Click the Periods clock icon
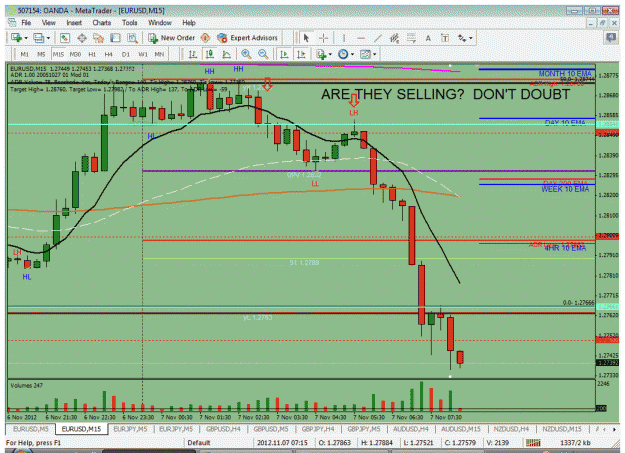Image resolution: width=625 pixels, height=453 pixels. [343, 54]
